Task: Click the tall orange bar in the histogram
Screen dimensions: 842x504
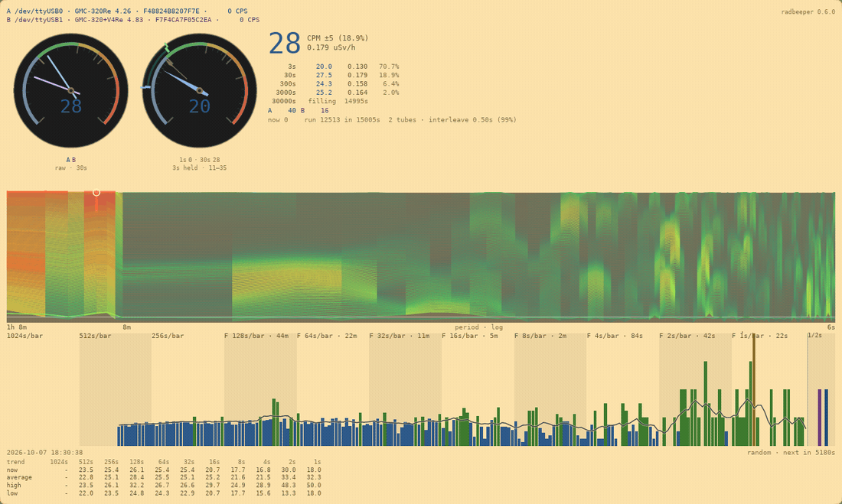Action: (753, 389)
